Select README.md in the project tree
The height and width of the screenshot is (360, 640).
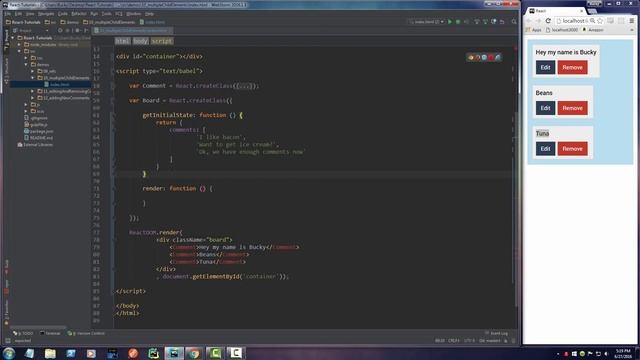coord(38,138)
